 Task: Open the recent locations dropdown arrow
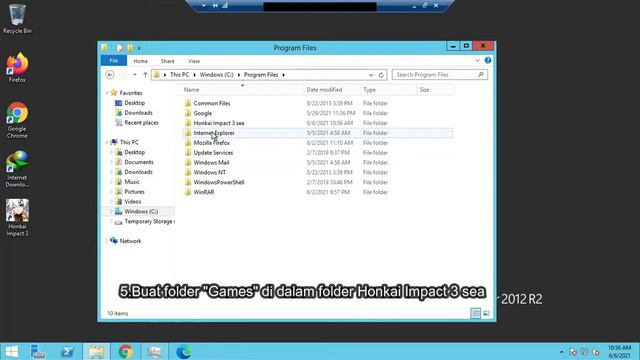135,75
